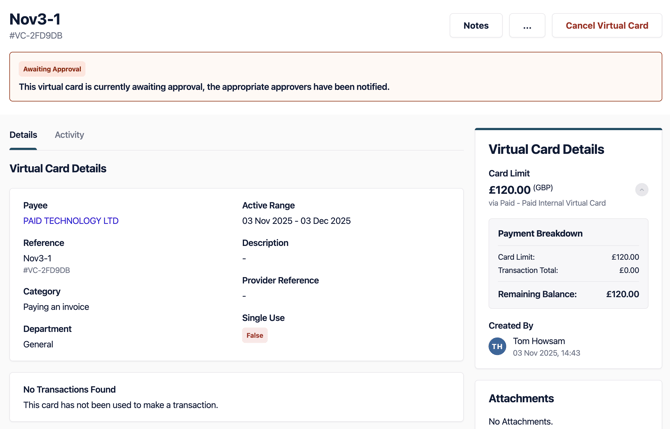Collapse the Card Limit chevron
This screenshot has width=670, height=429.
click(641, 190)
